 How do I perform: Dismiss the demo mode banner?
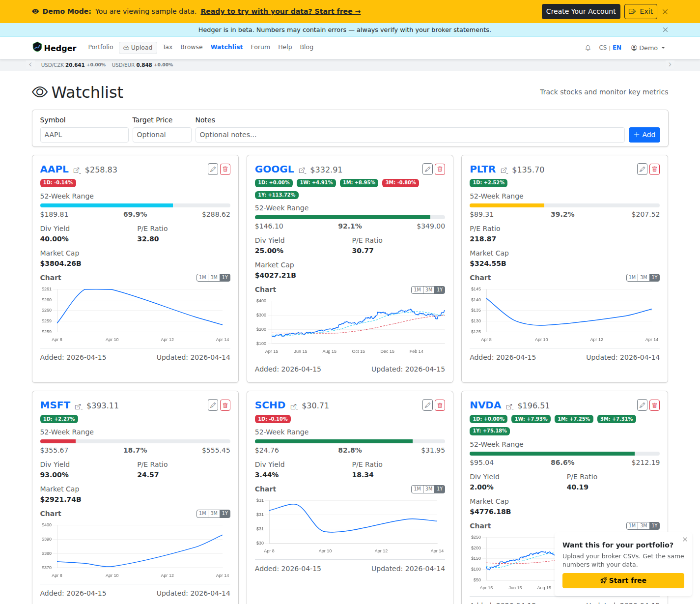pos(665,11)
